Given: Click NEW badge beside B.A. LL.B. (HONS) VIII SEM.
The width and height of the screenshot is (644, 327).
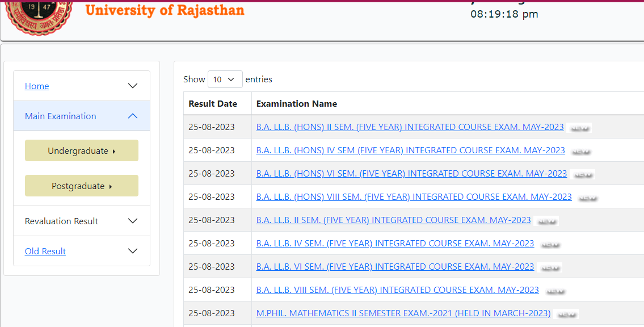Looking at the screenshot, I should pos(587,198).
